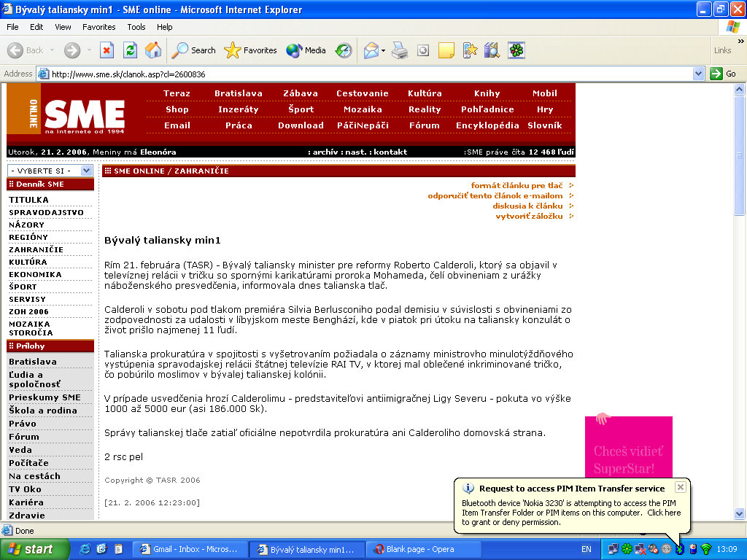
Task: Click the wireless network tray icon
Action: click(706, 549)
